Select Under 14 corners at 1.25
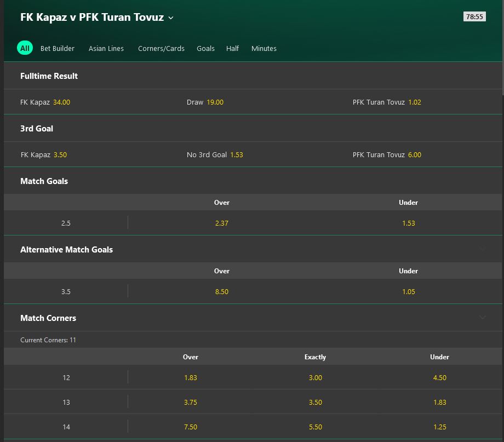This screenshot has width=504, height=442. [440, 427]
